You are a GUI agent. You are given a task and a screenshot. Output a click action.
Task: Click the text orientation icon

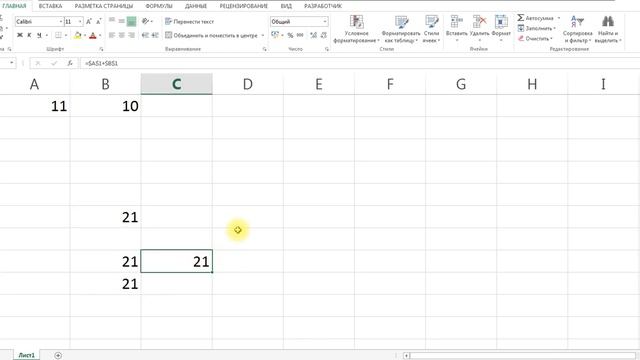point(145,22)
